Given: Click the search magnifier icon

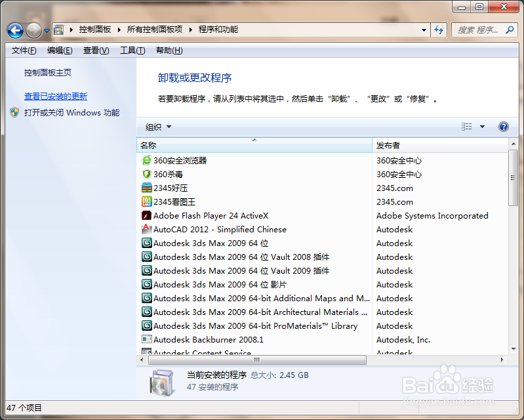Looking at the screenshot, I should click(x=510, y=30).
